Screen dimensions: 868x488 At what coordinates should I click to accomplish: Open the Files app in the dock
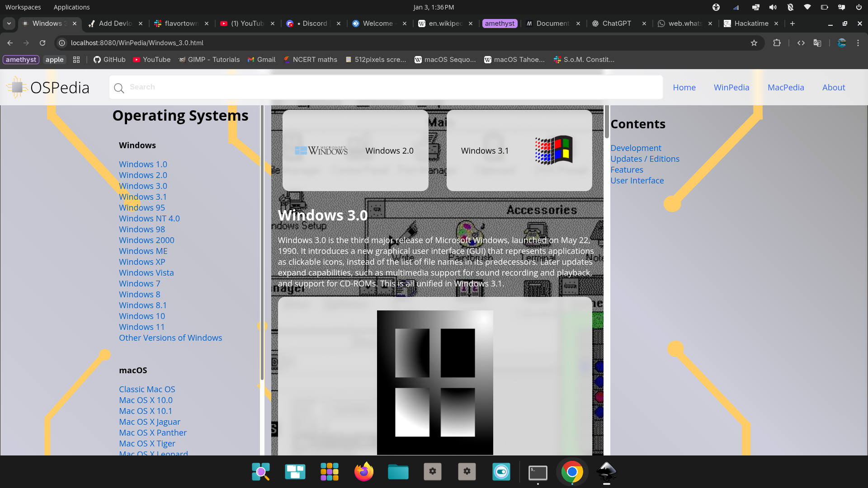pos(398,472)
